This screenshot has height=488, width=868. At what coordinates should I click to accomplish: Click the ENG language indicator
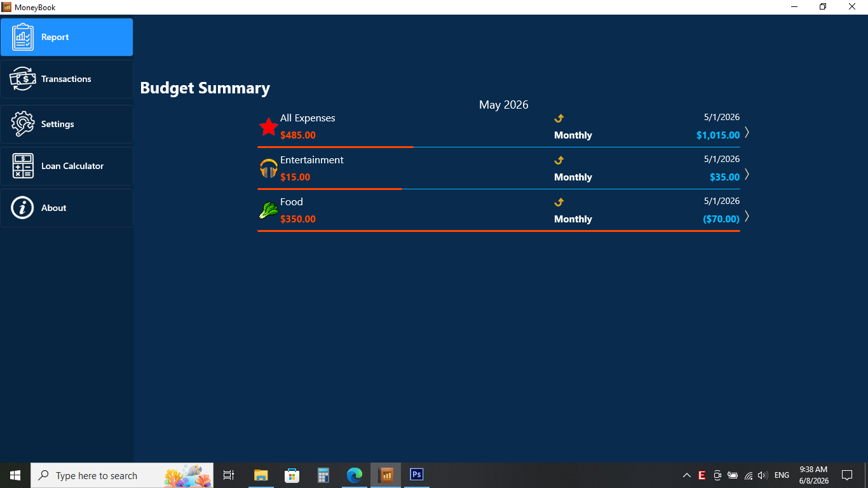coord(782,475)
